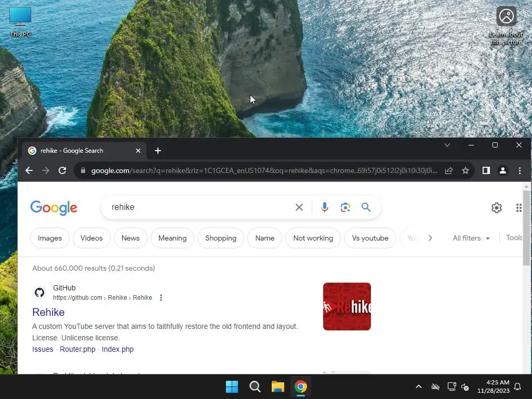Open a new tab with plus button

click(x=158, y=151)
